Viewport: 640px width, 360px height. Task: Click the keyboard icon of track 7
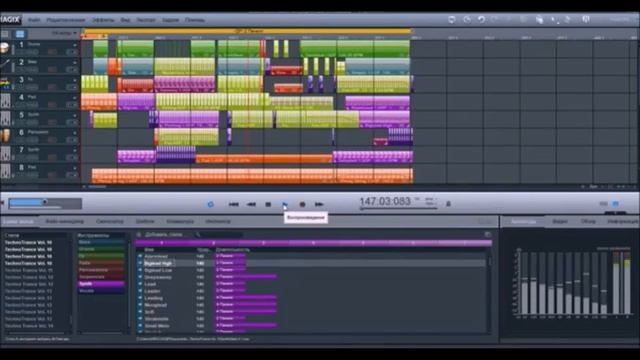point(5,154)
